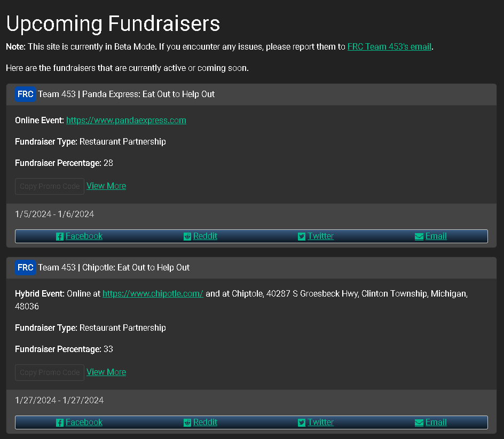Share the Chipotle fundraiser via the Email link
The height and width of the screenshot is (439, 504).
[436, 422]
